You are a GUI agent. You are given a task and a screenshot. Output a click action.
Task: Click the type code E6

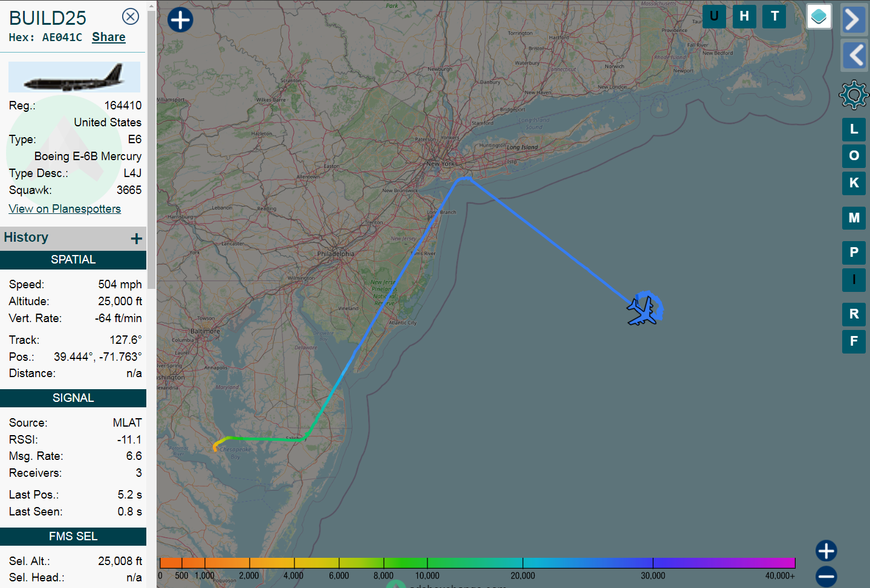click(x=135, y=140)
